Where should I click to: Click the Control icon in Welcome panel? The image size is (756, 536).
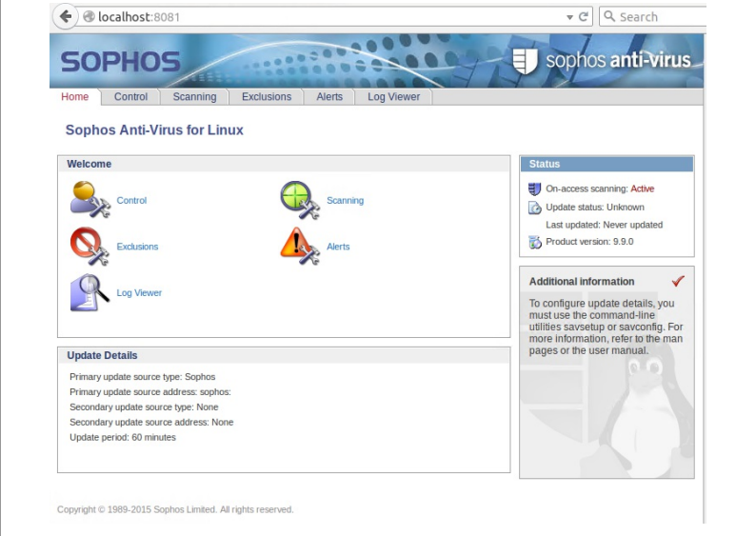tap(90, 200)
